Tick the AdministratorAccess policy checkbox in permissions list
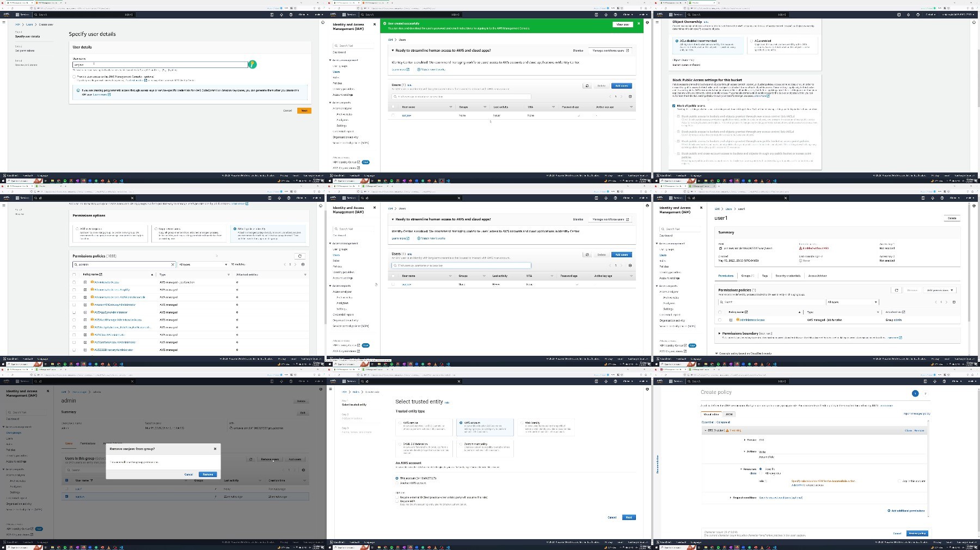 tap(75, 282)
